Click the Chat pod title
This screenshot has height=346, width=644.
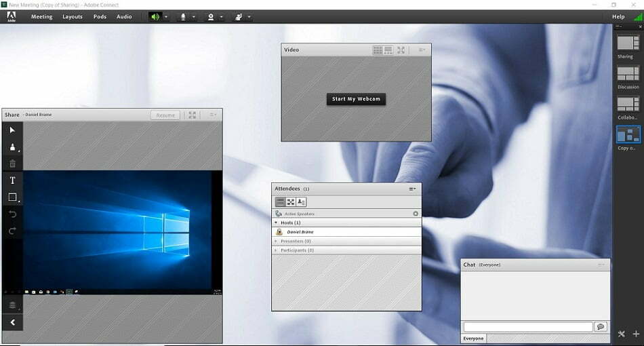click(469, 265)
